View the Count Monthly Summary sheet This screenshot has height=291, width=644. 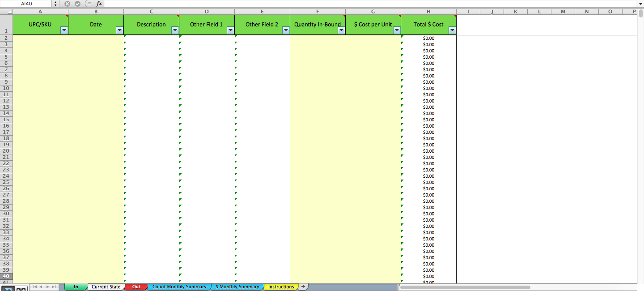(x=179, y=287)
